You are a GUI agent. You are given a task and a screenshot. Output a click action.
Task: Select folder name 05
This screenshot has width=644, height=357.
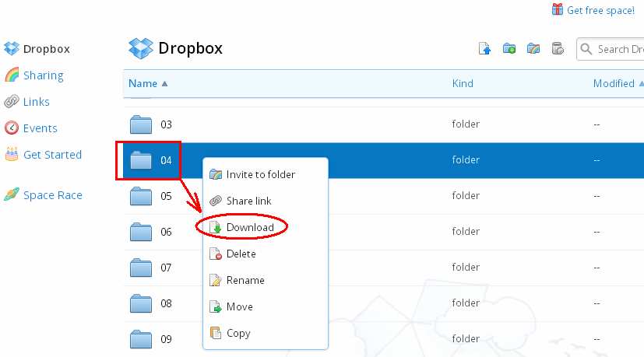pyautogui.click(x=166, y=196)
